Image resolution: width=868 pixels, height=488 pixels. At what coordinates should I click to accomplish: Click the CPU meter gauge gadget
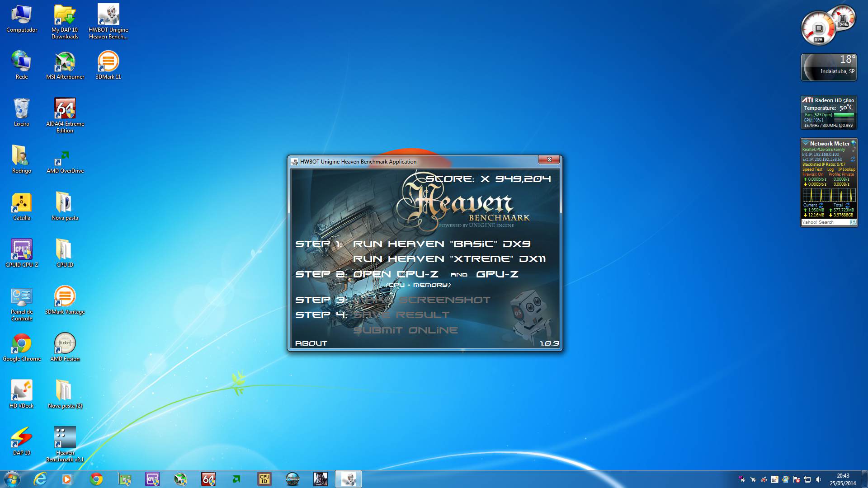[x=818, y=29]
